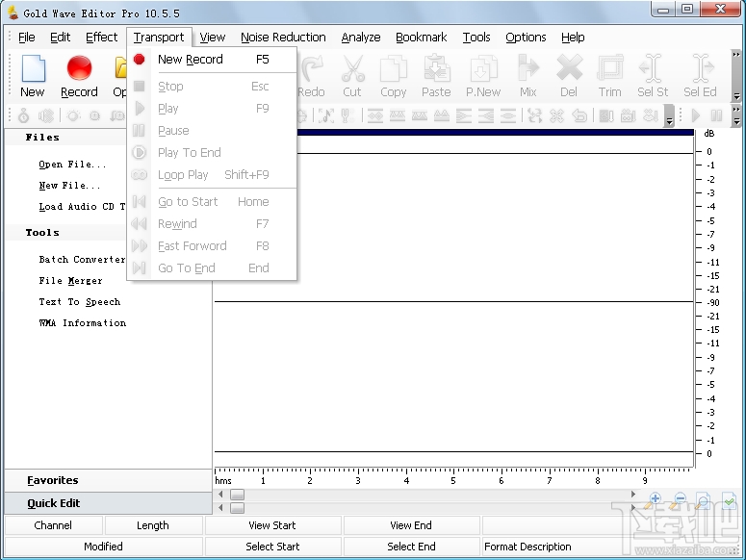Viewport: 746px width, 560px height.
Task: Open the Edit menu
Action: click(60, 38)
